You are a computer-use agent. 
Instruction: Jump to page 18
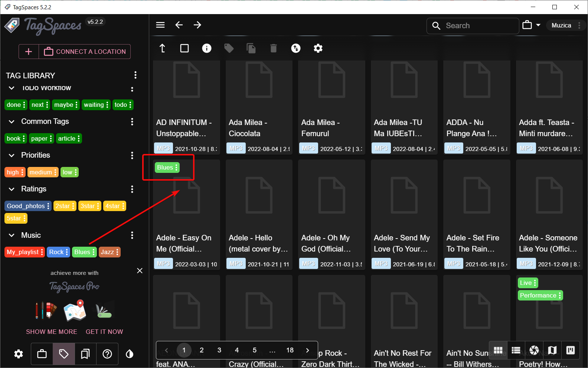[x=290, y=350]
